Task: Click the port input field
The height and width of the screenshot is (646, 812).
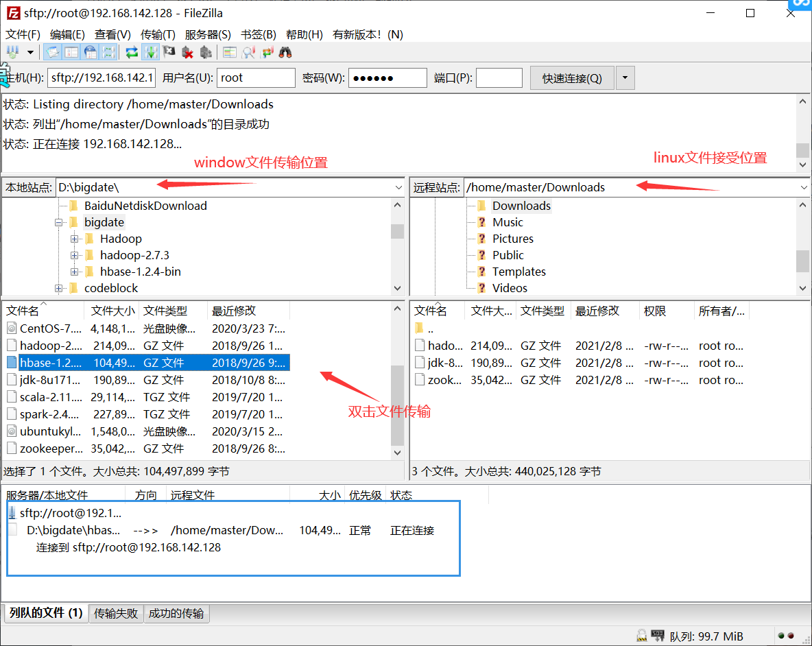Action: [x=499, y=77]
